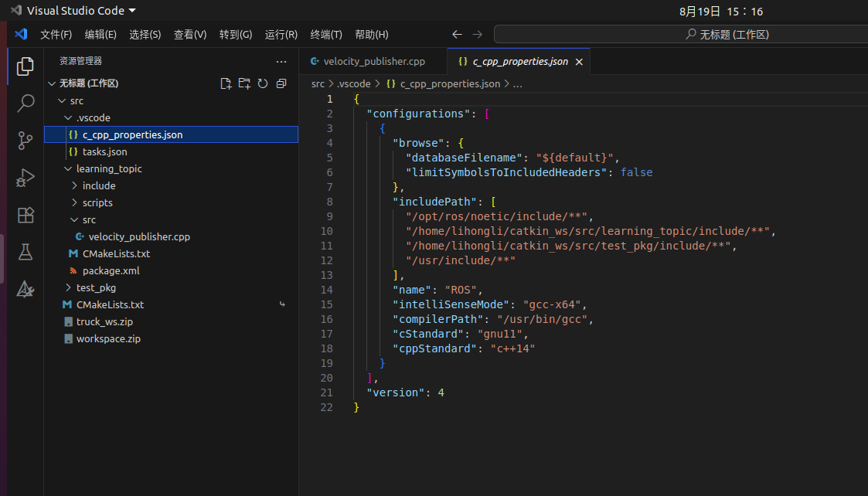
Task: Click the false value on line 6
Action: 637,173
